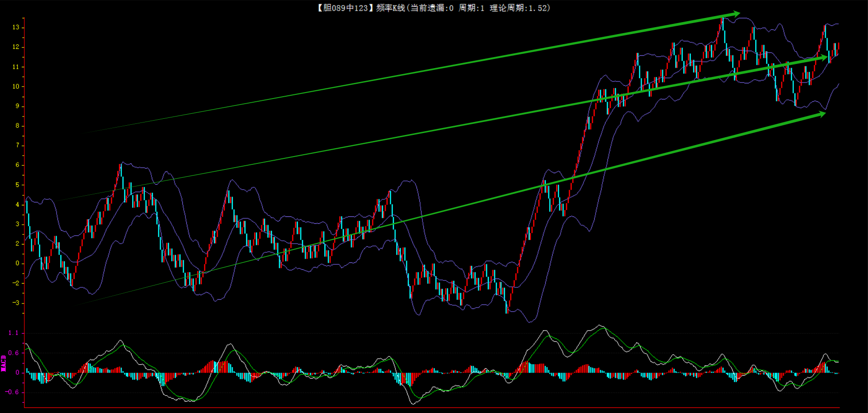Image resolution: width=868 pixels, height=413 pixels.
Task: Click the 理论周期:1.52 text in title
Action: pos(520,8)
